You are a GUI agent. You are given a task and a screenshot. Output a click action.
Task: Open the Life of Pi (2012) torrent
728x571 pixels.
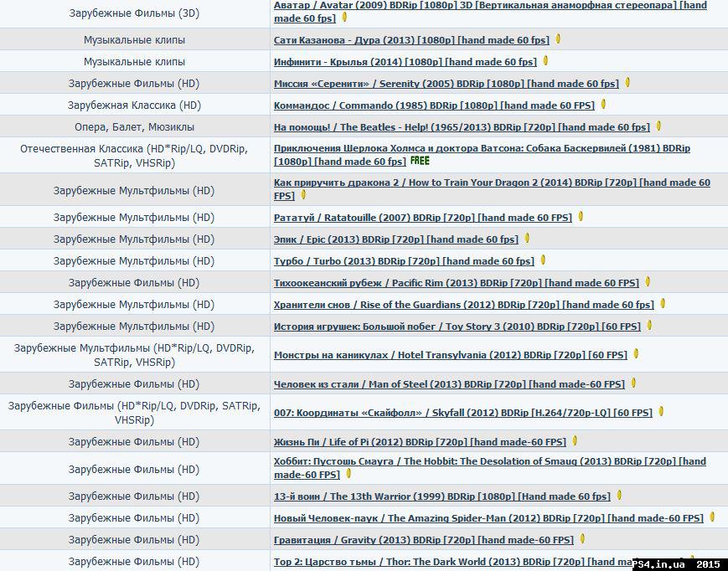pos(419,442)
